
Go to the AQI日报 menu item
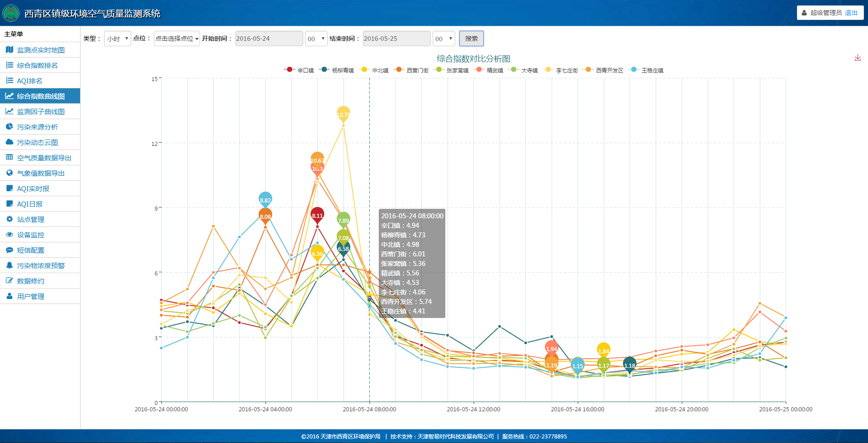tap(30, 204)
